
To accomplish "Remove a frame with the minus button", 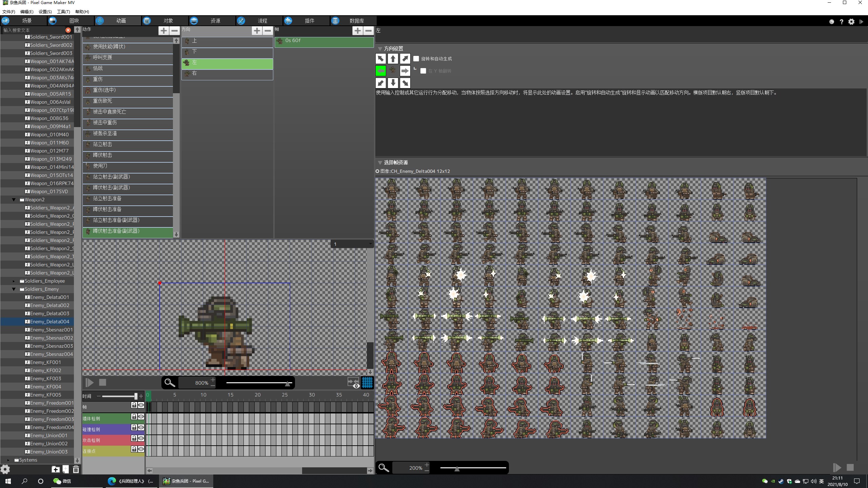I will click(368, 31).
